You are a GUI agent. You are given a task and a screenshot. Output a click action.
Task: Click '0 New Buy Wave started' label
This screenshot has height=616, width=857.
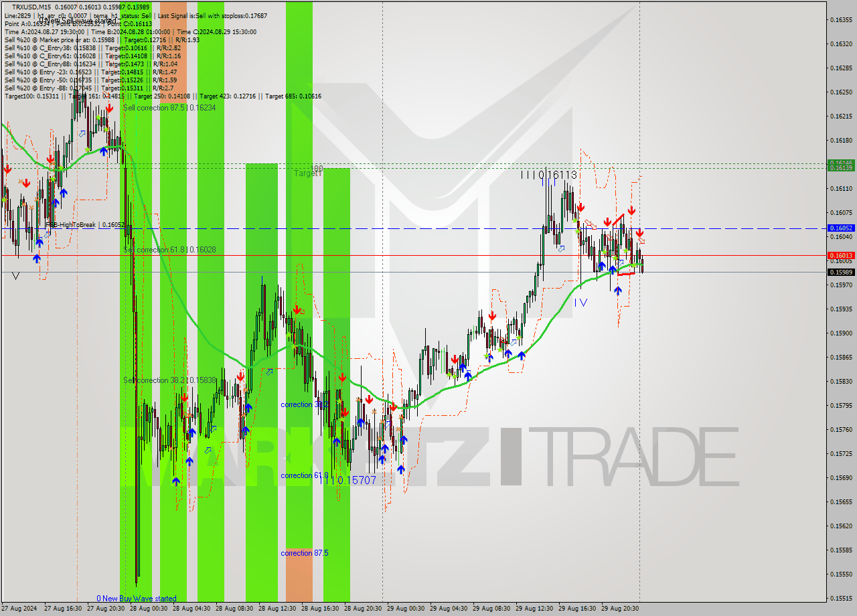137,599
